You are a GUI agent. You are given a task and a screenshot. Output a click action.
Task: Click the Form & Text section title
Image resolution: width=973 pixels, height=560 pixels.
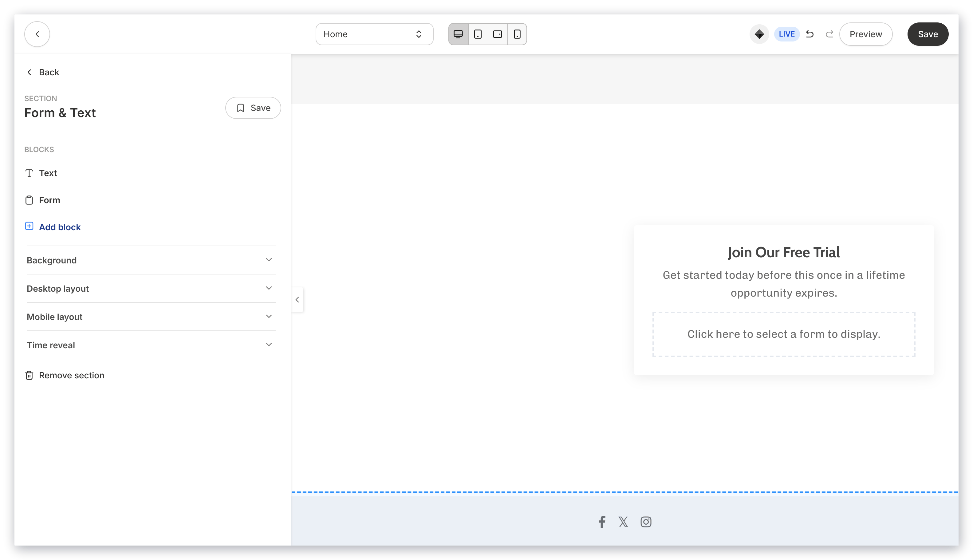pos(60,113)
